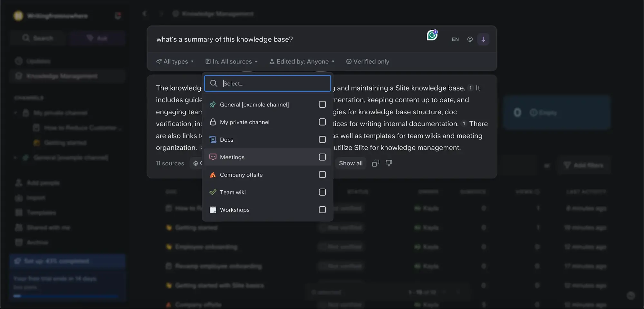The width and height of the screenshot is (644, 309).
Task: Select the Meetings channel option
Action: coord(232,157)
